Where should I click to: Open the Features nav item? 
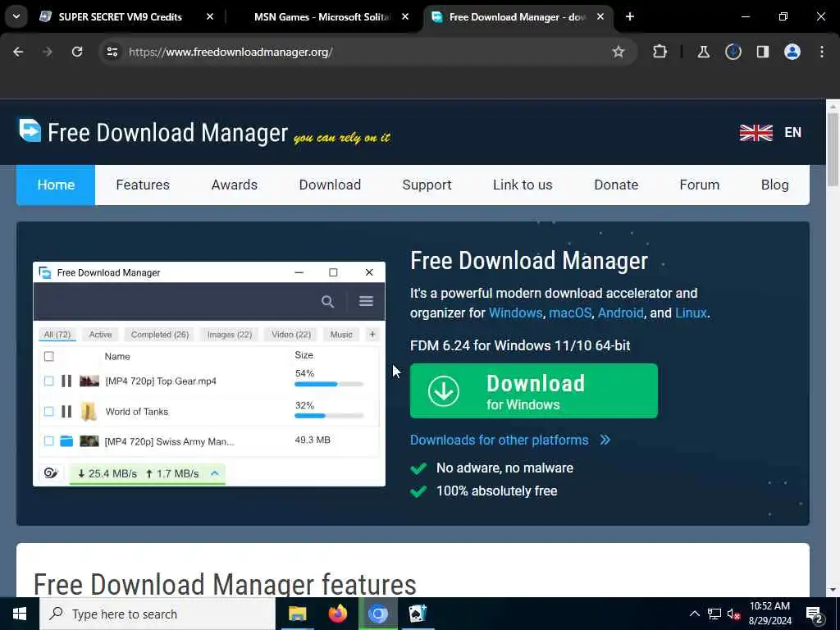pyautogui.click(x=143, y=185)
